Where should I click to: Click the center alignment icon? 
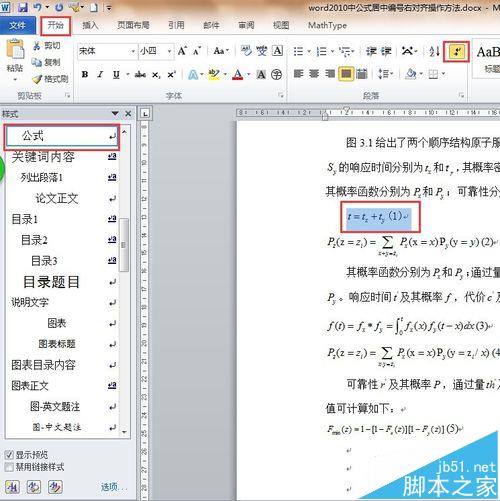(x=314, y=74)
